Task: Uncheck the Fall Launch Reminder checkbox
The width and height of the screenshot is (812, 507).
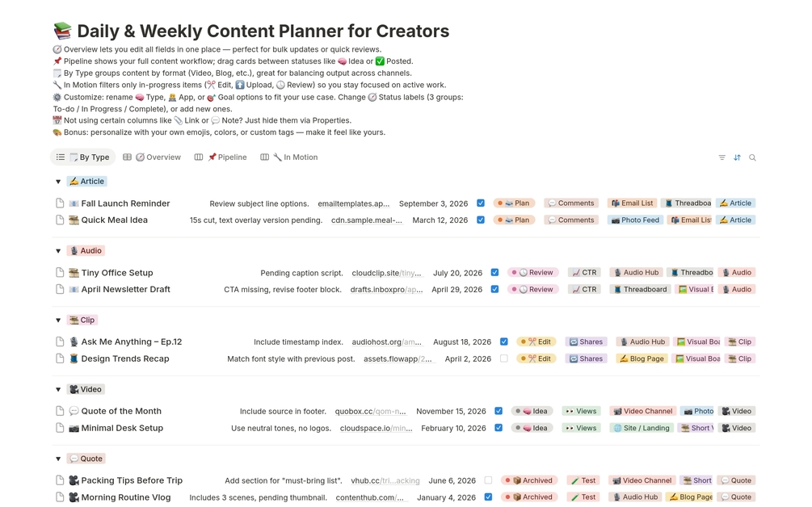Action: (481, 203)
